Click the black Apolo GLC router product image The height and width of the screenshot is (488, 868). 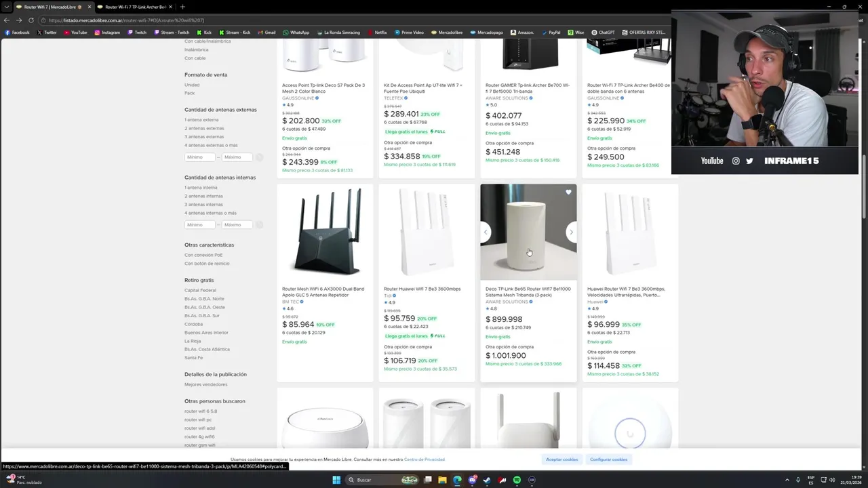325,232
